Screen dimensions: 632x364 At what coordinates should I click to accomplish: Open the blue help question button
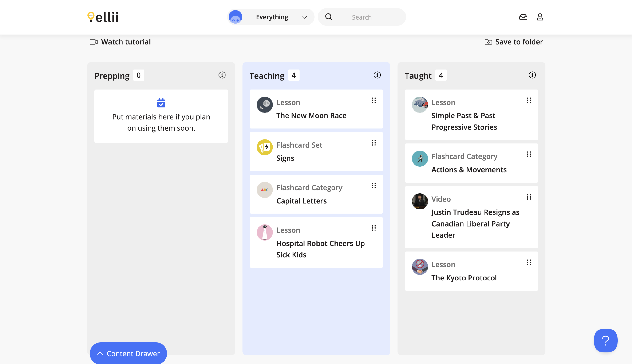[605, 340]
